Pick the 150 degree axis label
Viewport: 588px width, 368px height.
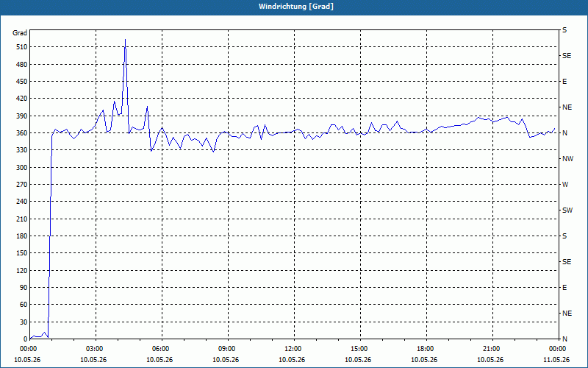22,253
